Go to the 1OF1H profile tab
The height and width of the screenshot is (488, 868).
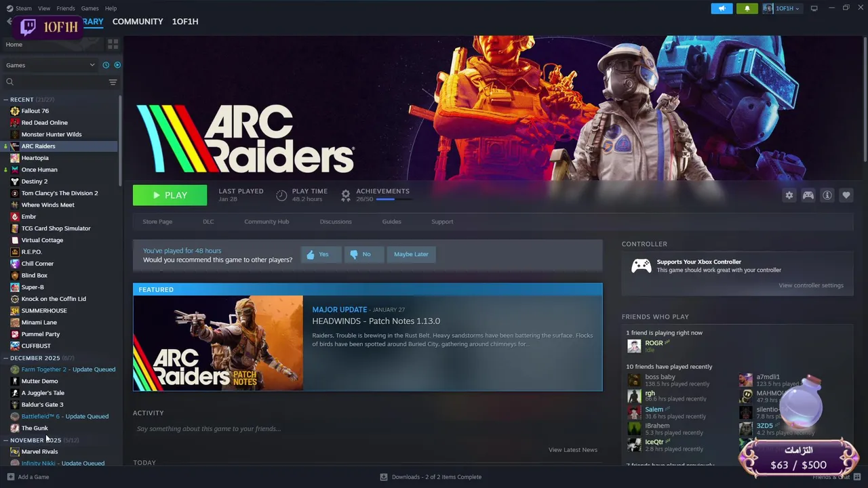click(x=185, y=22)
